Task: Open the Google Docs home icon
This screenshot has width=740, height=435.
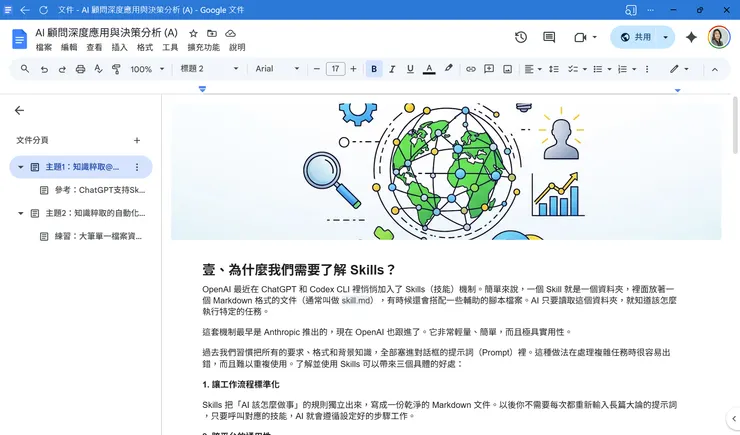Action: click(x=19, y=39)
